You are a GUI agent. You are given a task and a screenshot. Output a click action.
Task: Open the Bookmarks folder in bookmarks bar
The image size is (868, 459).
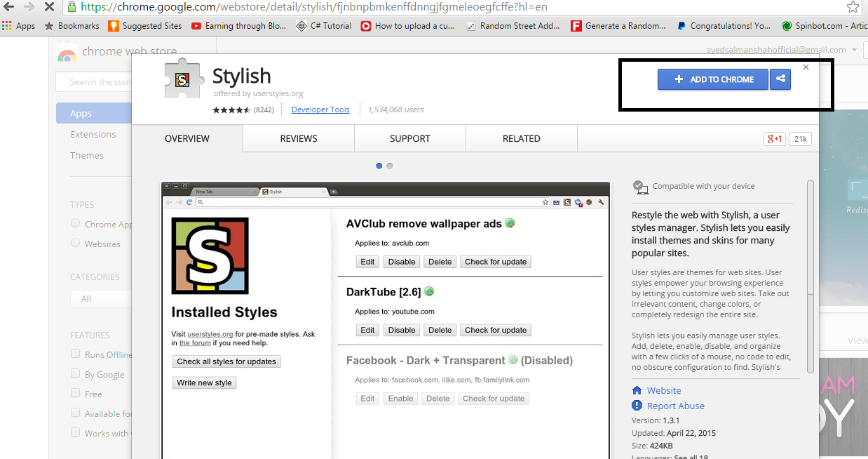(x=72, y=26)
